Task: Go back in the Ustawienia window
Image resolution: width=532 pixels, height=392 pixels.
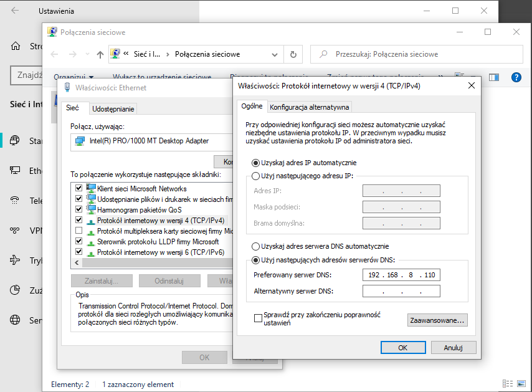Action: 15,11
